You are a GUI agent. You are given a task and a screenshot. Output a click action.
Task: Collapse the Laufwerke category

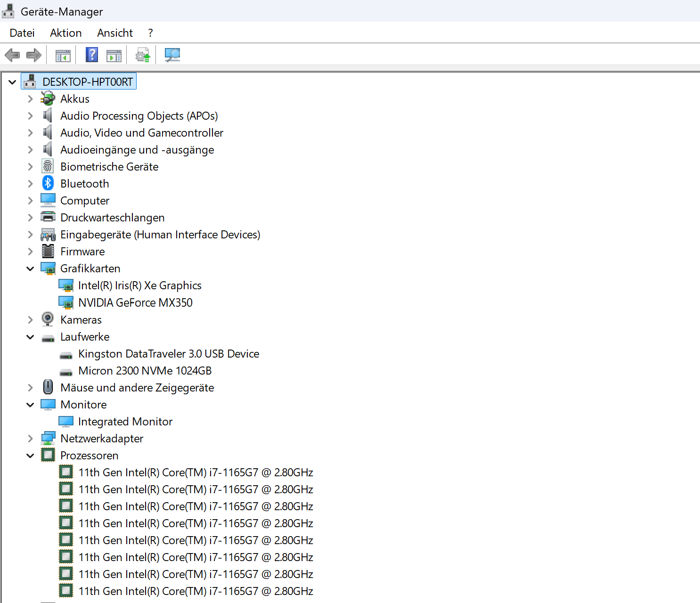coord(30,337)
